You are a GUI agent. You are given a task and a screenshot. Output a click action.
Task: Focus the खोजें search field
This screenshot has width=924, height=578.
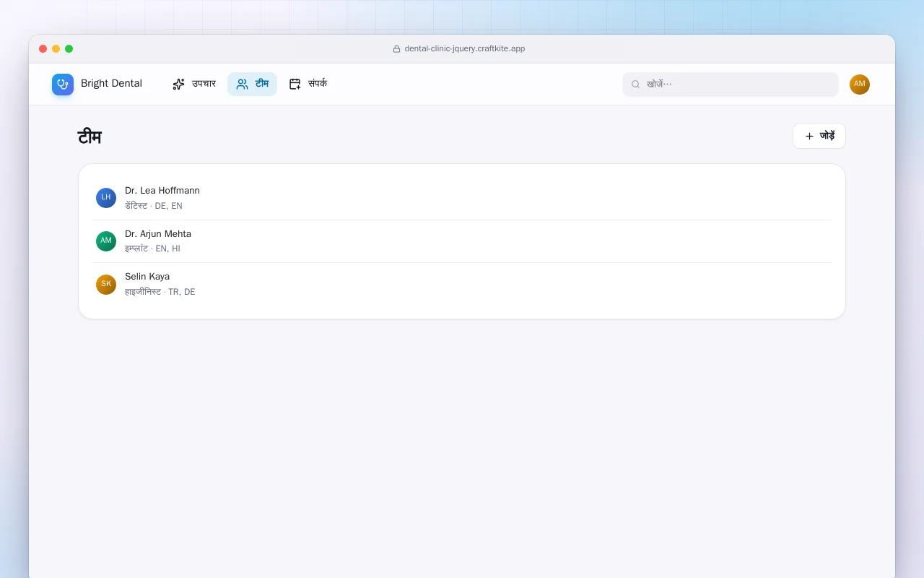tap(731, 85)
